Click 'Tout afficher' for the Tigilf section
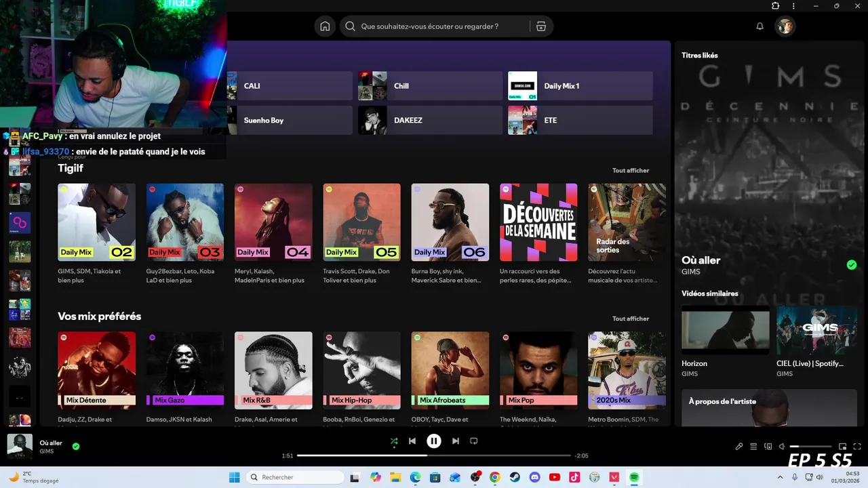Viewport: 868px width, 488px height. pos(631,171)
